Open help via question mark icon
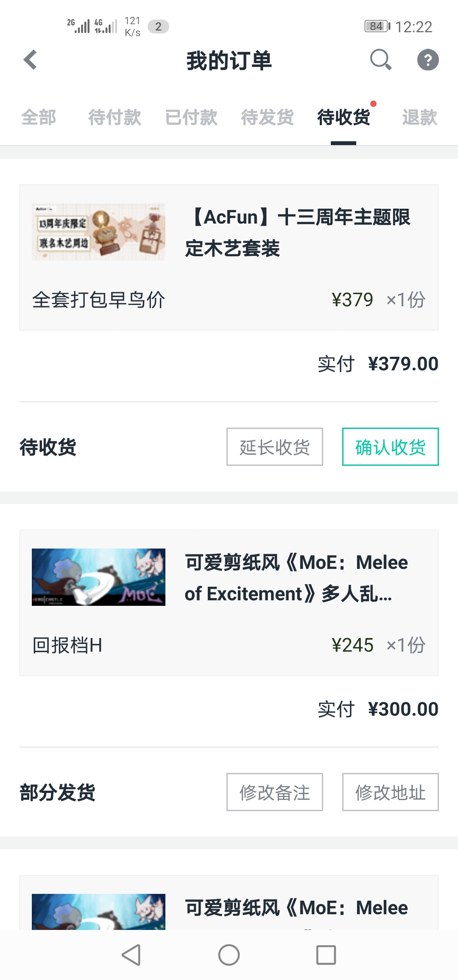The width and height of the screenshot is (458, 980). [x=427, y=60]
